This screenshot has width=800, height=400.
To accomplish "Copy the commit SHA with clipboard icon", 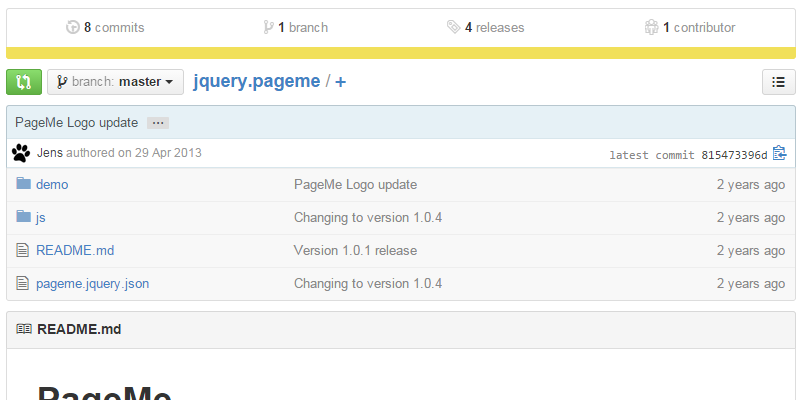I will coord(780,154).
